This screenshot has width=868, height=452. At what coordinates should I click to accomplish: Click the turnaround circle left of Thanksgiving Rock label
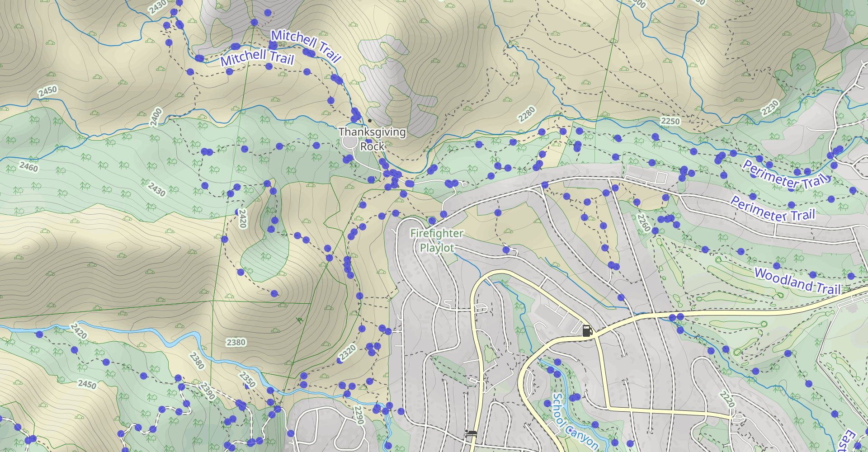click(x=349, y=142)
